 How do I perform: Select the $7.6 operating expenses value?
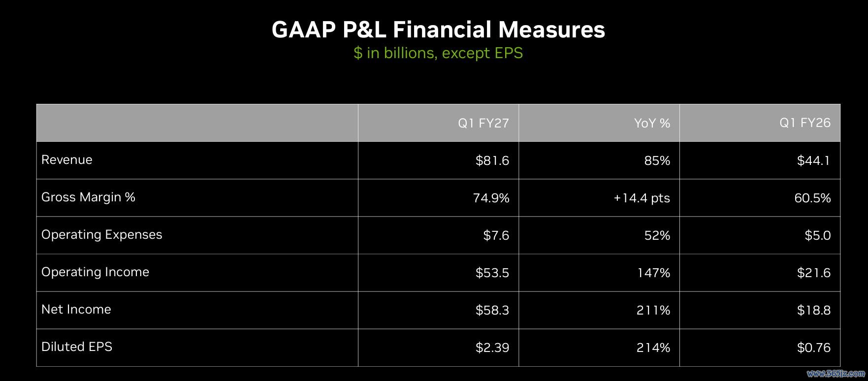[496, 235]
